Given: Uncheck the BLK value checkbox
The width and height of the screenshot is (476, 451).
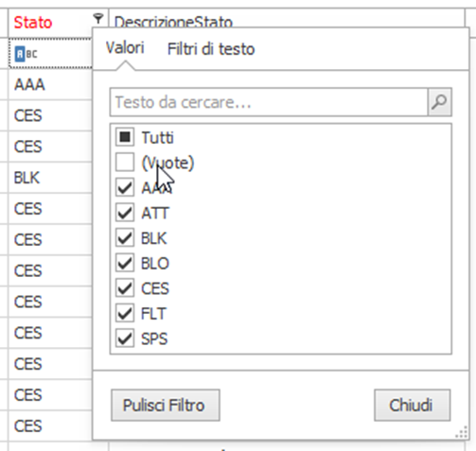Looking at the screenshot, I should [x=125, y=237].
